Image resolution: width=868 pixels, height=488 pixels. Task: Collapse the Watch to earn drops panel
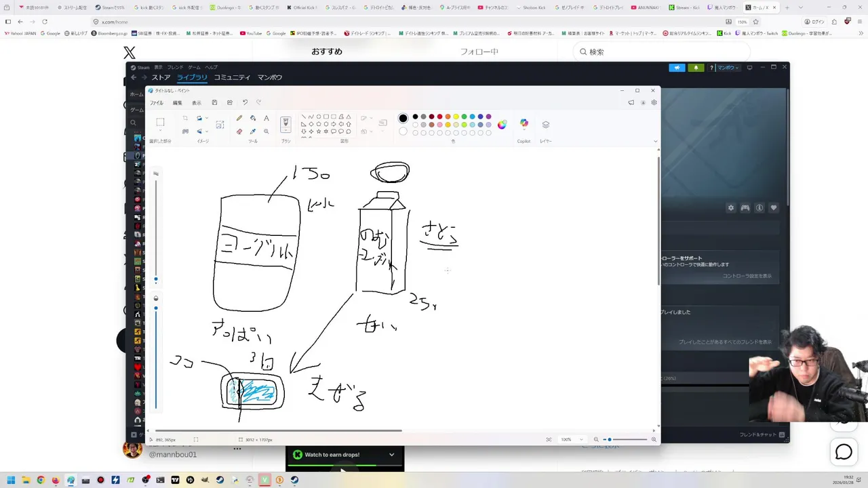click(x=391, y=455)
